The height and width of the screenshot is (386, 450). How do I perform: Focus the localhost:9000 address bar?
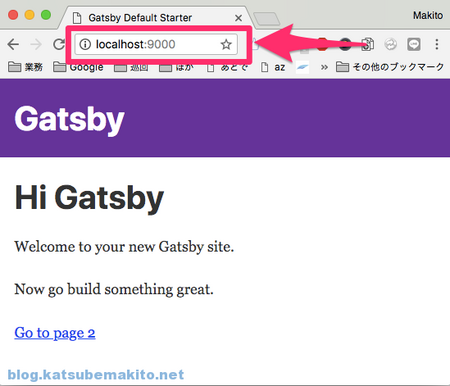pos(156,44)
